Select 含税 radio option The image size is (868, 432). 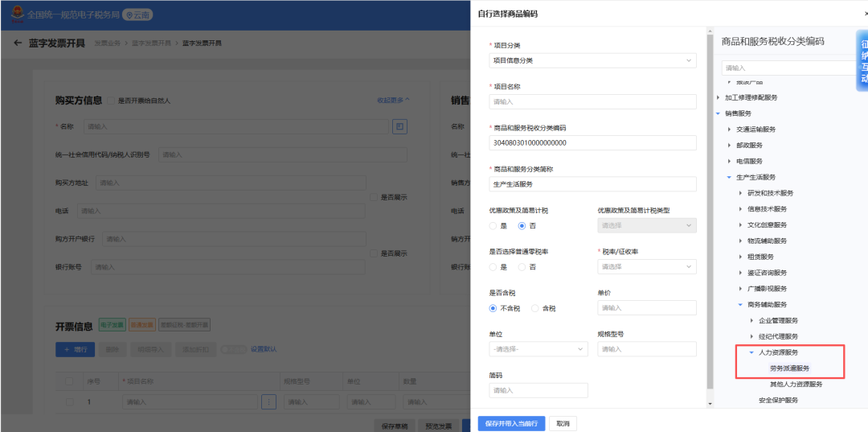(535, 308)
